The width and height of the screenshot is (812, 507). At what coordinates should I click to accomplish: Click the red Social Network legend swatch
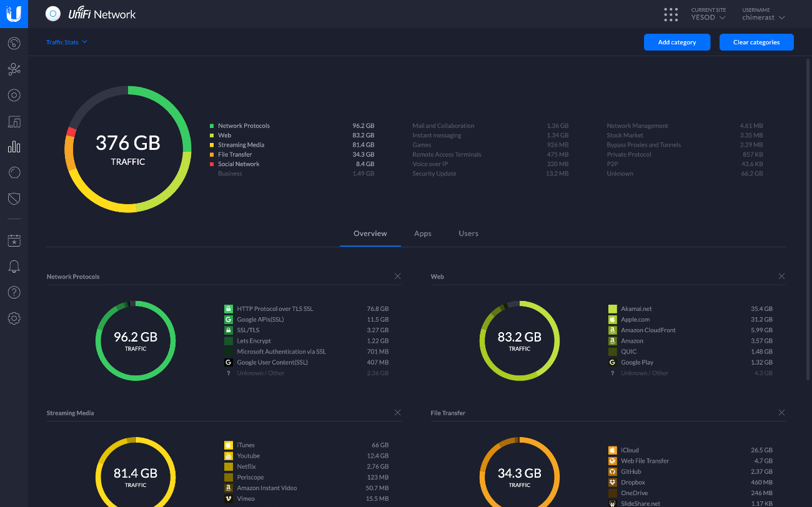212,164
